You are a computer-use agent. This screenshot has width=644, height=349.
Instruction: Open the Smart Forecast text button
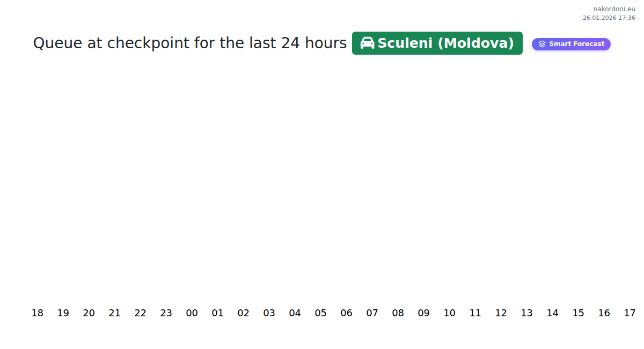coord(576,44)
